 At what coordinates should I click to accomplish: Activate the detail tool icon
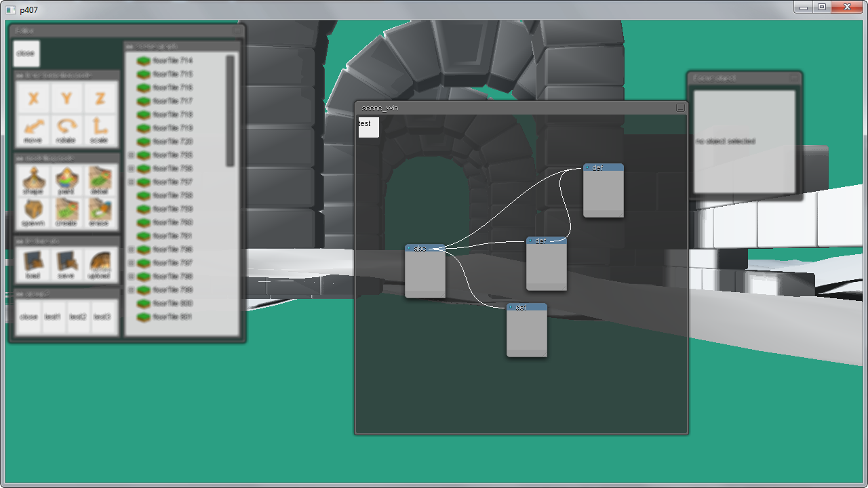100,180
